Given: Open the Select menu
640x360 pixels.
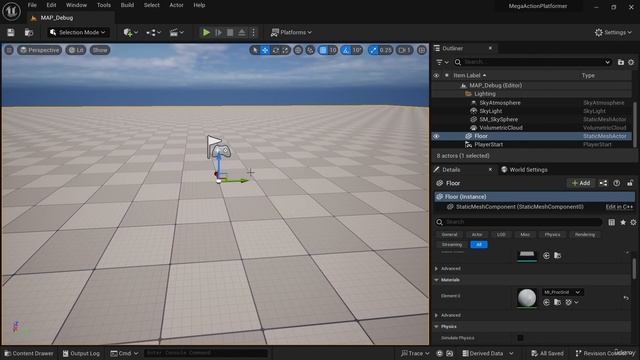Looking at the screenshot, I should pyautogui.click(x=151, y=5).
